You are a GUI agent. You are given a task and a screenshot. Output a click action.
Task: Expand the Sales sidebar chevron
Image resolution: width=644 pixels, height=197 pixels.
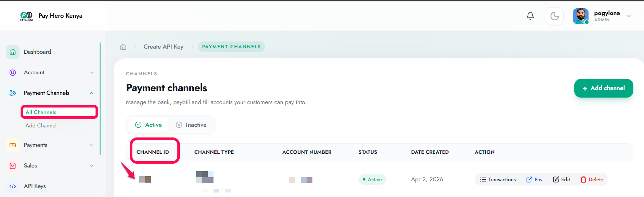point(92,165)
